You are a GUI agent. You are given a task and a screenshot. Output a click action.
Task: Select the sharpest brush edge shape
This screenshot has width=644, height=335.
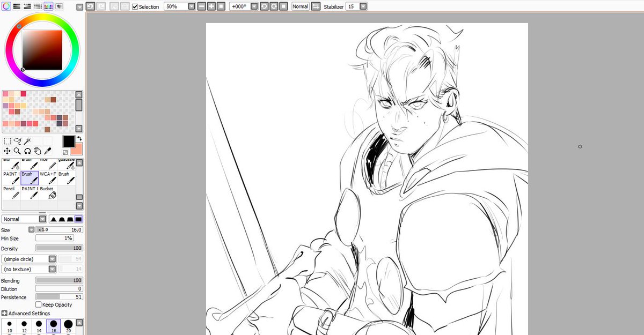click(54, 219)
